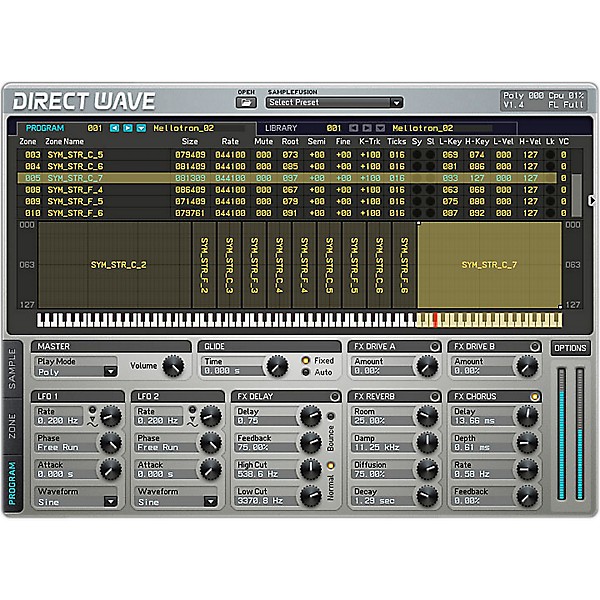600x600 pixels.
Task: Select the Auto glide mode
Action: pyautogui.click(x=305, y=372)
